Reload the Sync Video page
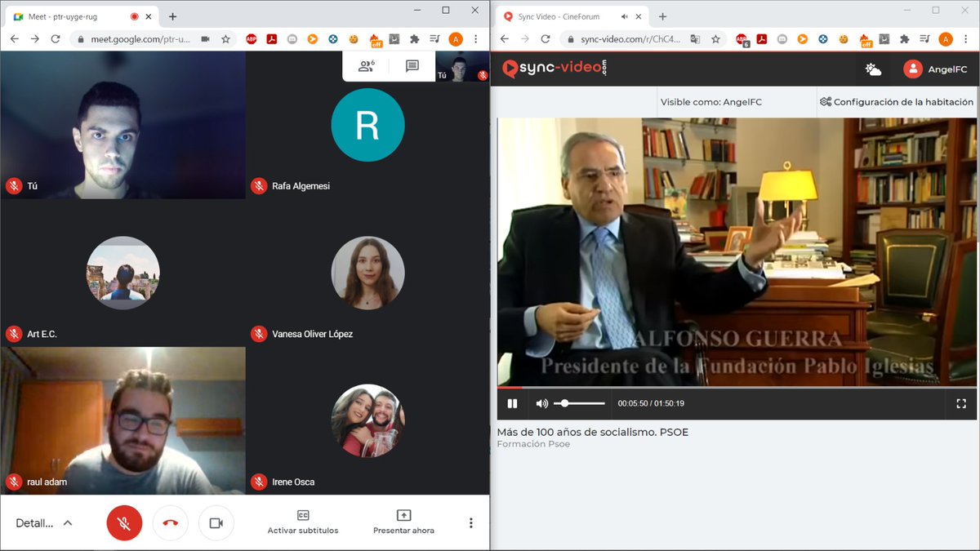980x551 pixels. point(546,39)
